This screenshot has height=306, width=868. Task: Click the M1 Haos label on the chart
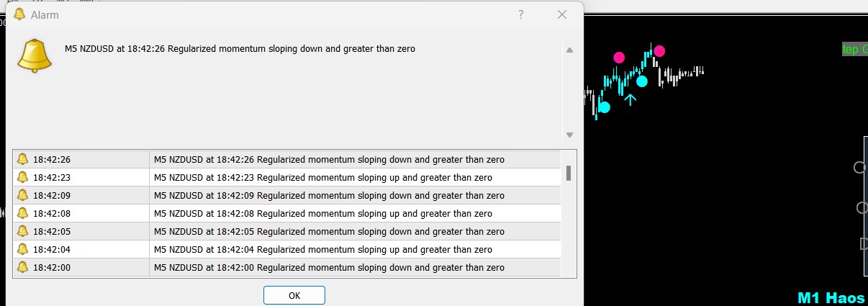pos(831,297)
